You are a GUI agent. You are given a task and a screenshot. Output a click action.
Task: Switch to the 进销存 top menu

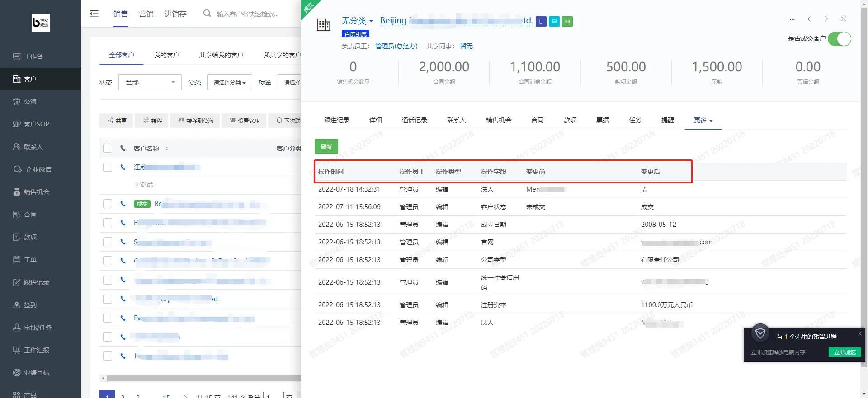(x=175, y=14)
